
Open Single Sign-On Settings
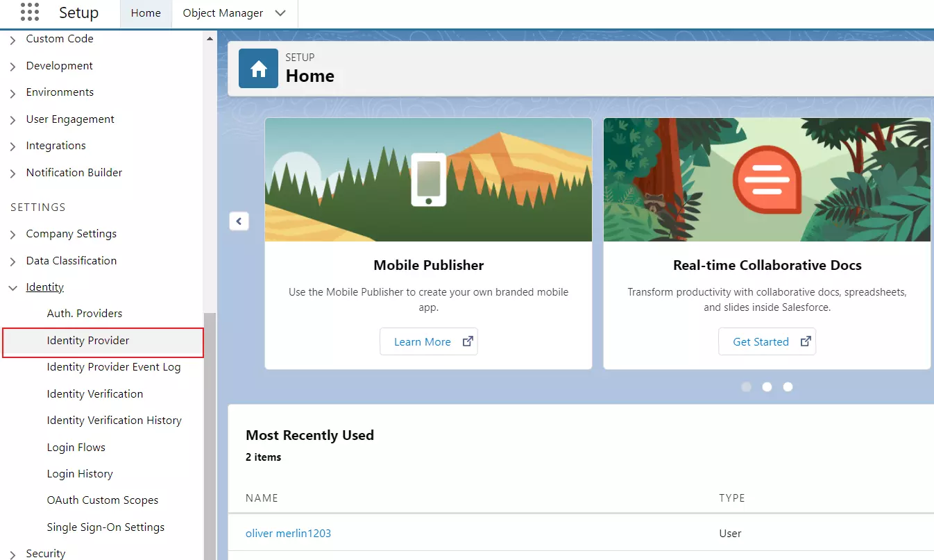coord(105,527)
